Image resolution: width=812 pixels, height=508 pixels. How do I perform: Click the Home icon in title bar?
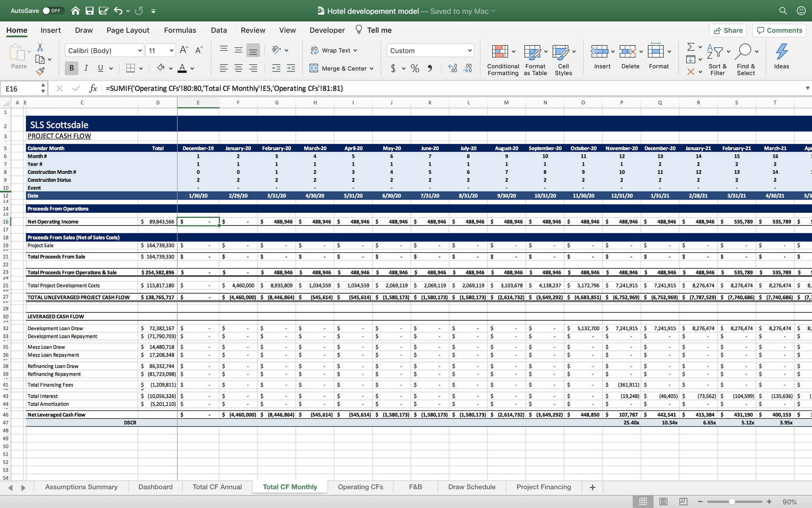pyautogui.click(x=75, y=11)
